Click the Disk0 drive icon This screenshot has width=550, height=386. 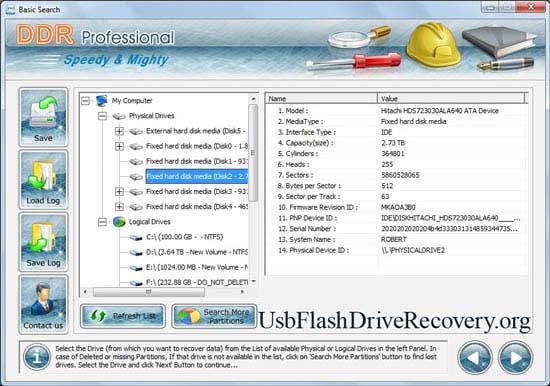(136, 146)
